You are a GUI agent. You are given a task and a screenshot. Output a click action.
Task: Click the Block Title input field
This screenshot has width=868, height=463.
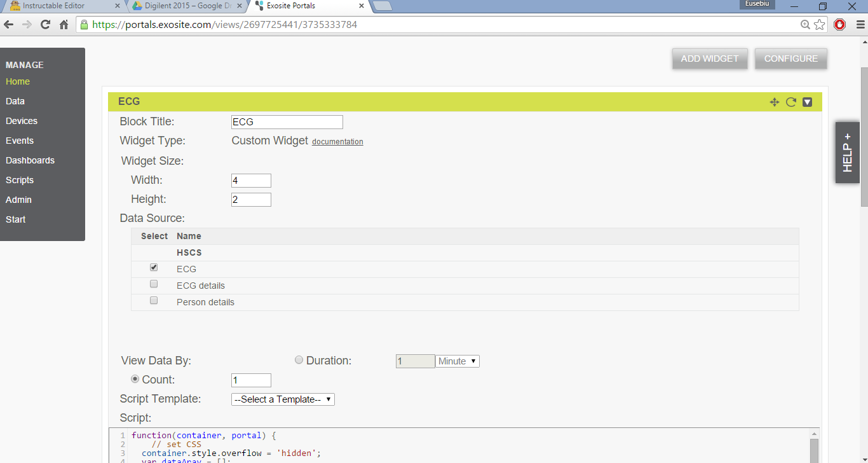287,122
